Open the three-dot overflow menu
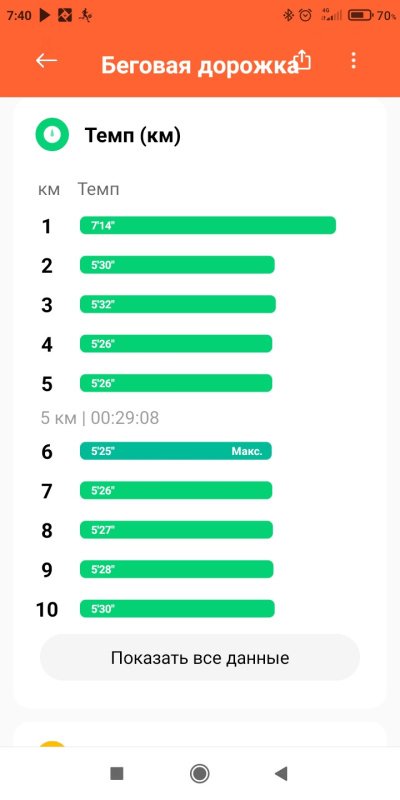Viewport: 400px width, 800px height. point(353,61)
